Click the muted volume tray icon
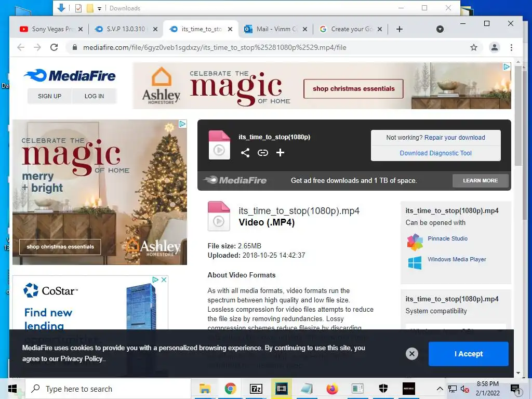 (464, 389)
